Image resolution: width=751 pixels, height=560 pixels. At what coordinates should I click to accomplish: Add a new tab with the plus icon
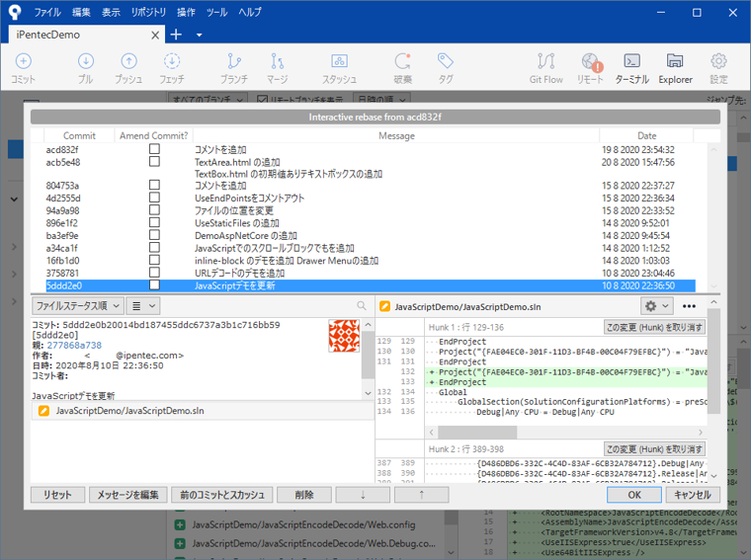176,35
